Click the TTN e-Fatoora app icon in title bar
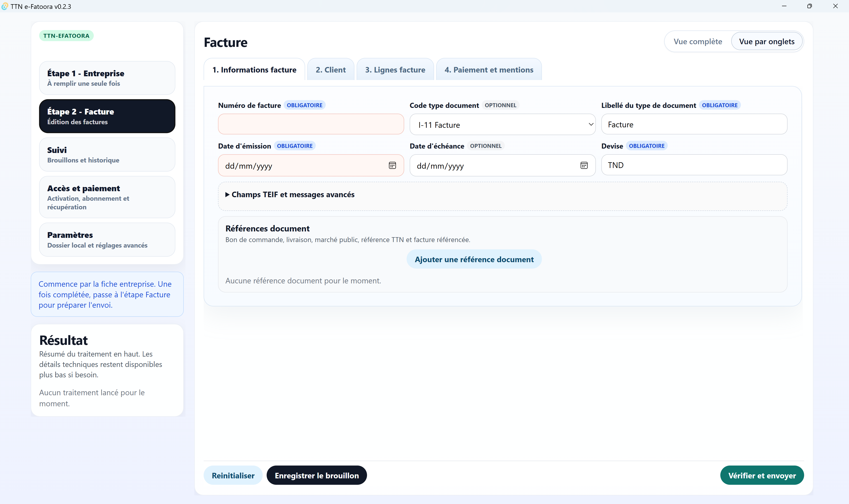The height and width of the screenshot is (504, 849). (5, 6)
